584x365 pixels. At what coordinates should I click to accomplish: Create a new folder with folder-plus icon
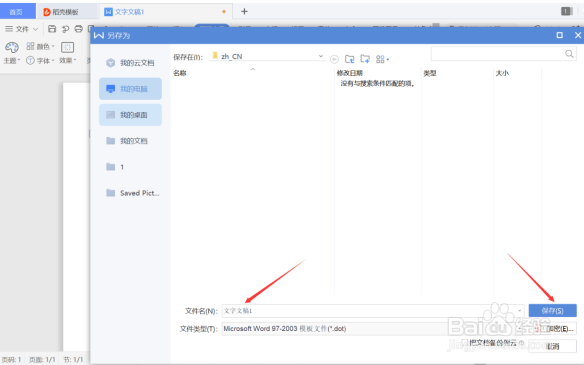pyautogui.click(x=365, y=59)
